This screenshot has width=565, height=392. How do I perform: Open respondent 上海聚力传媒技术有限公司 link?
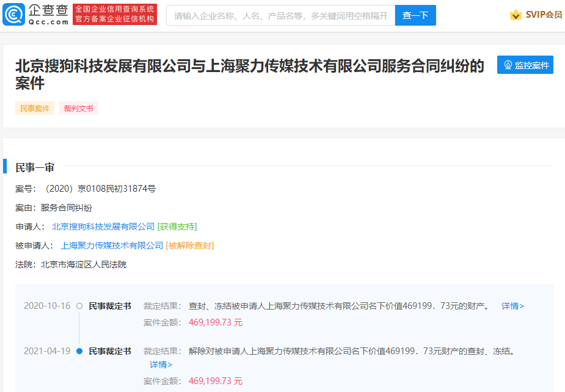(x=112, y=245)
